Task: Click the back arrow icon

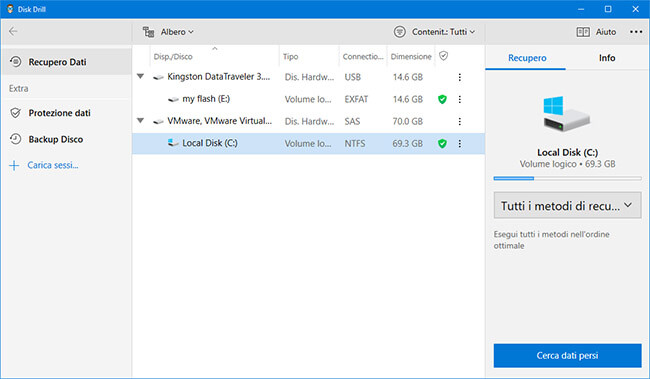Action: click(13, 32)
